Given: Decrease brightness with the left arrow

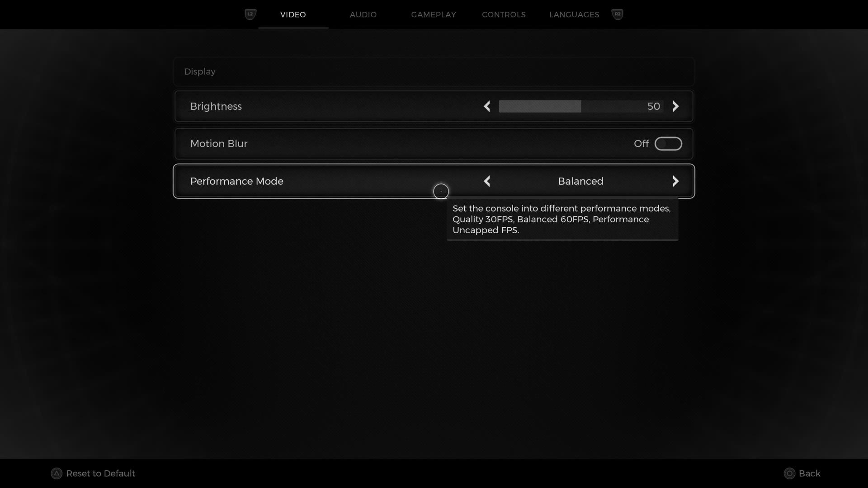Looking at the screenshot, I should coord(487,107).
